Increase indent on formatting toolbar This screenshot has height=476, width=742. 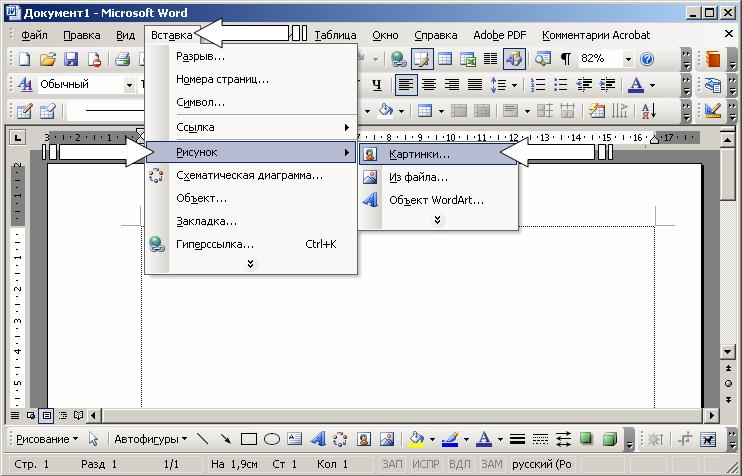pyautogui.click(x=607, y=85)
